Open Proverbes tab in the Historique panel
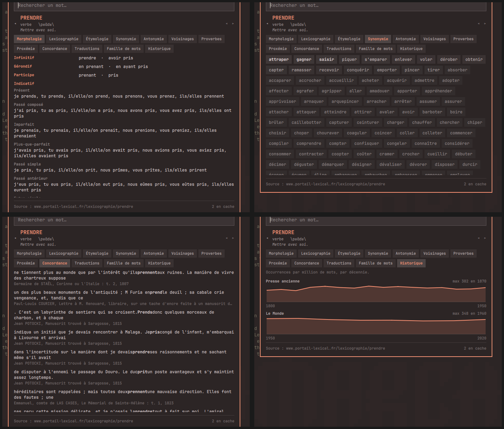Viewport: 504px width, 429px height. coord(463,254)
